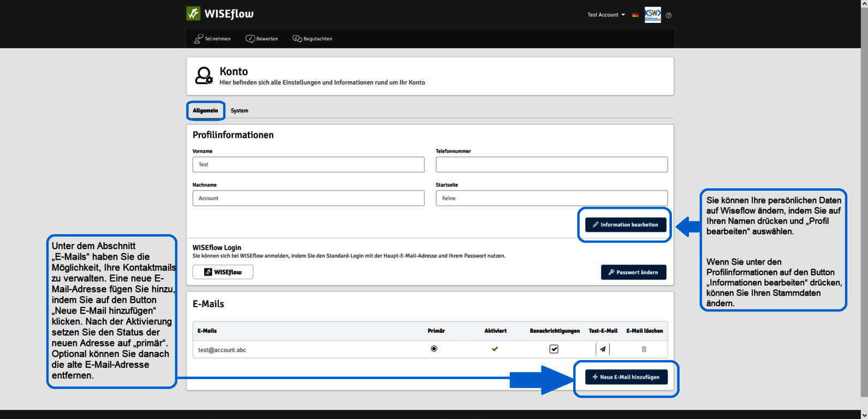Expand the Test Account dropdown
The height and width of the screenshot is (419, 868).
tap(606, 15)
